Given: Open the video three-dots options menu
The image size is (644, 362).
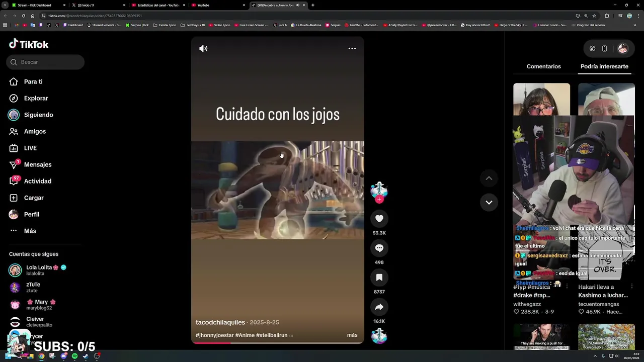Looking at the screenshot, I should (x=352, y=49).
